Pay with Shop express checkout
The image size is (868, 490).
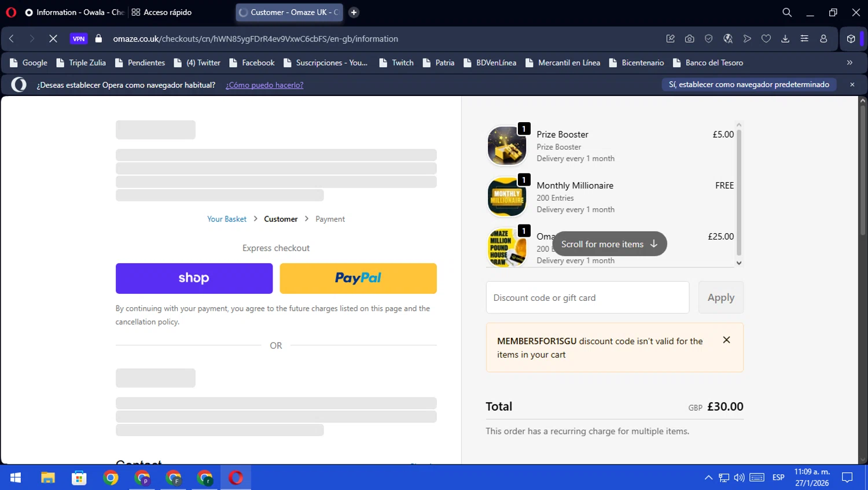(194, 278)
